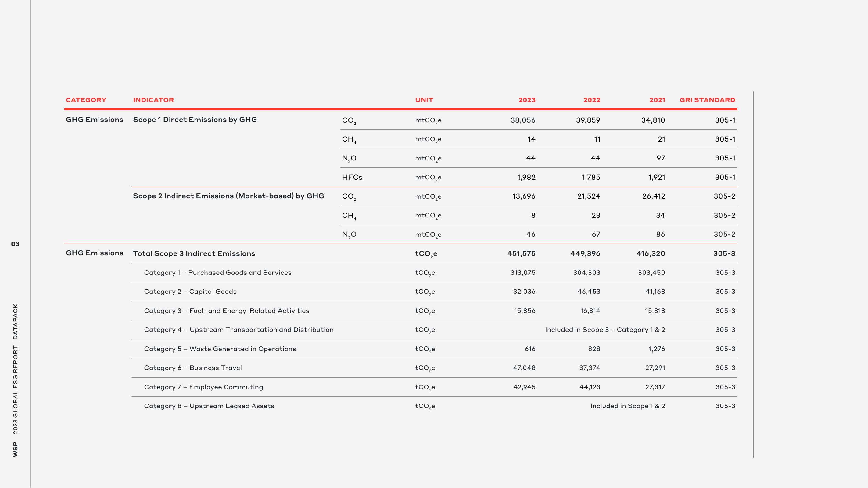Click the total value 416,320
This screenshot has width=868, height=488.
point(651,253)
